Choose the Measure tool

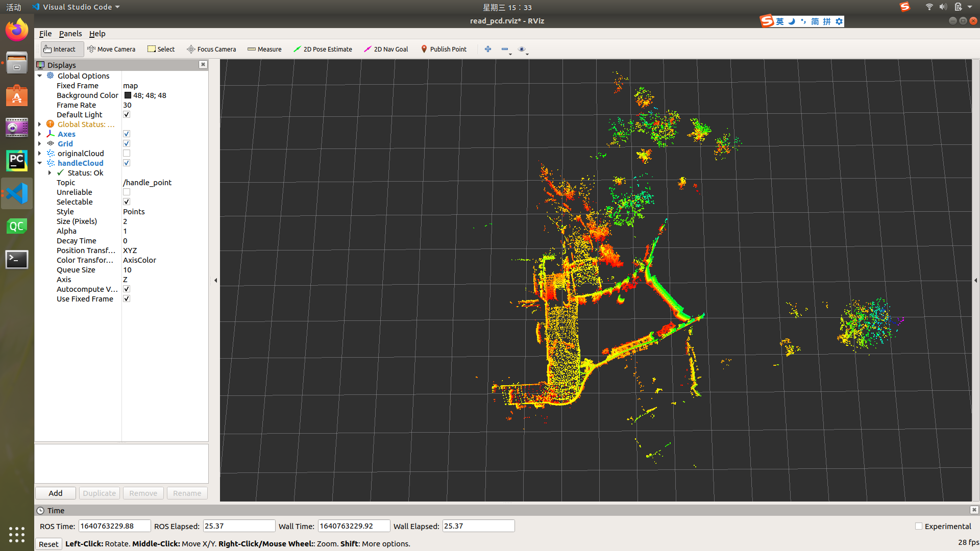[x=264, y=49]
